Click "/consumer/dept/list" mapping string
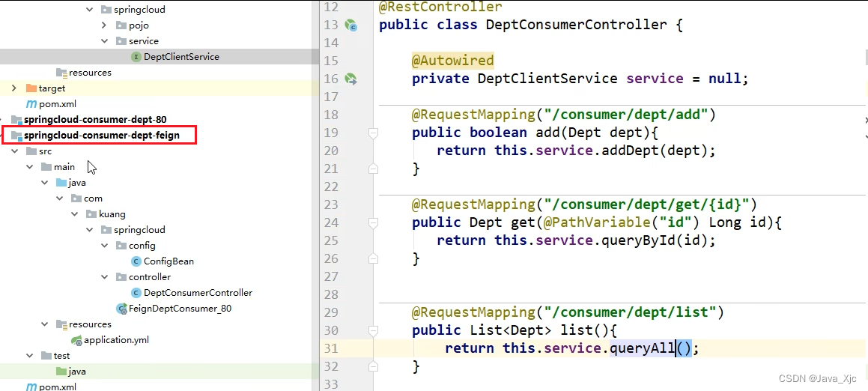 pyautogui.click(x=631, y=312)
